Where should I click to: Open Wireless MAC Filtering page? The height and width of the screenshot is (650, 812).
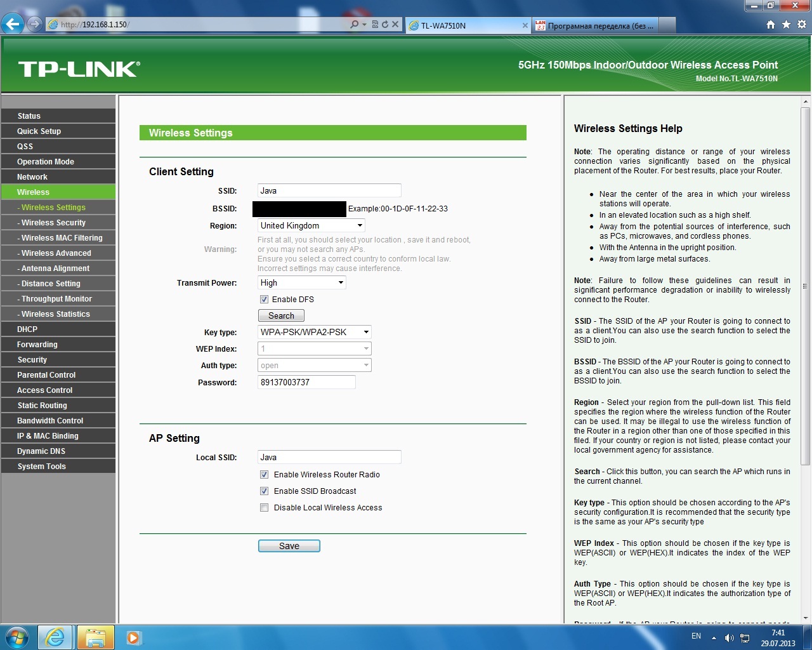click(x=58, y=237)
